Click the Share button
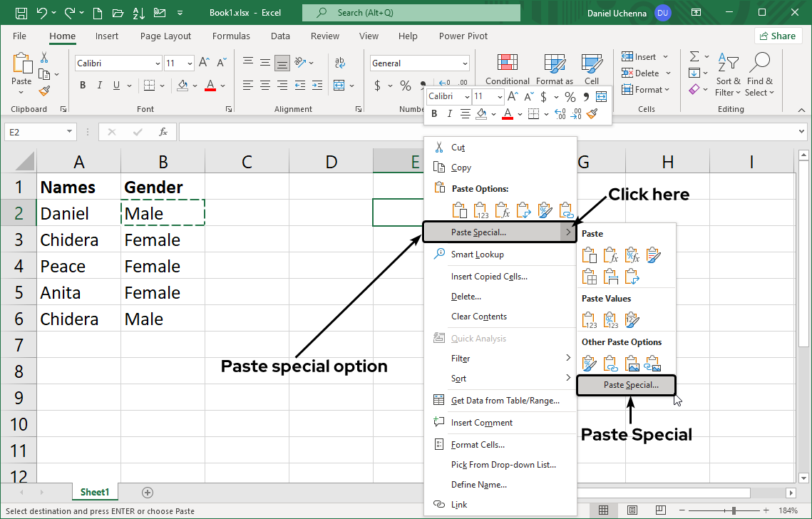 778,36
